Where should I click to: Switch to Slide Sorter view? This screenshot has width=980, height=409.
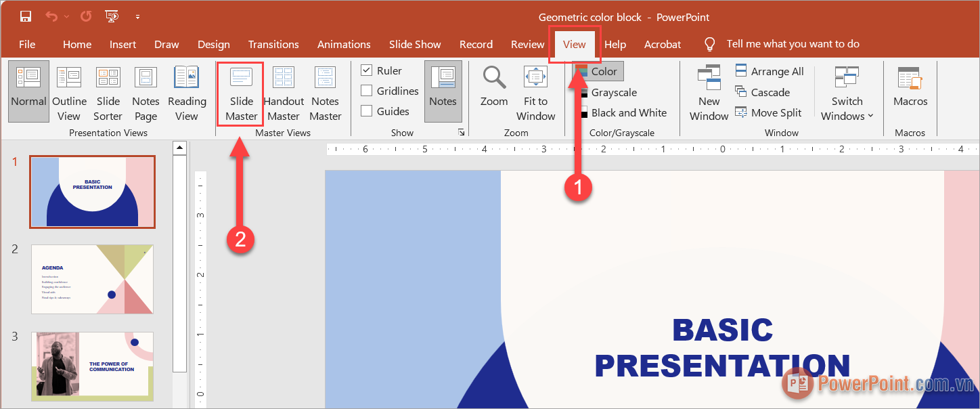point(108,93)
